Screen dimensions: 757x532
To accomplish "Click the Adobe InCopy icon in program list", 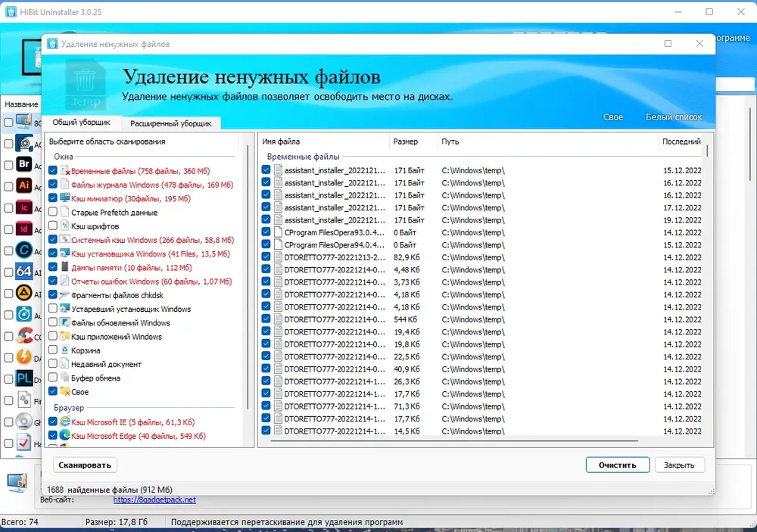I will click(x=23, y=207).
